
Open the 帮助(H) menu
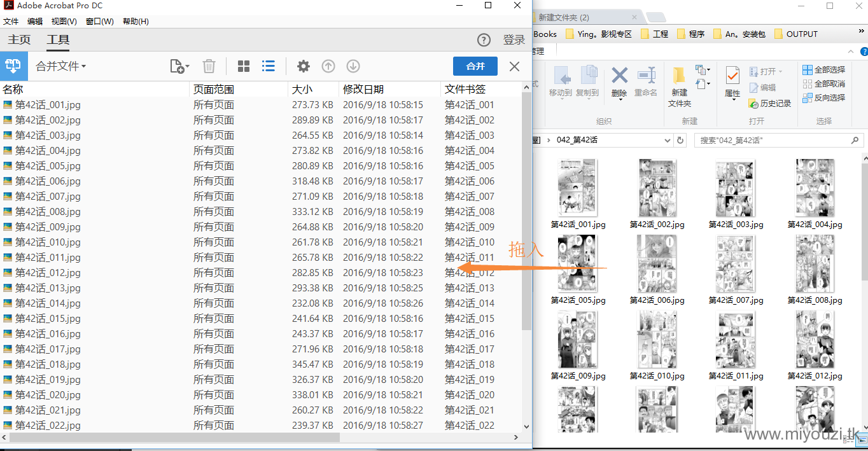tap(136, 21)
